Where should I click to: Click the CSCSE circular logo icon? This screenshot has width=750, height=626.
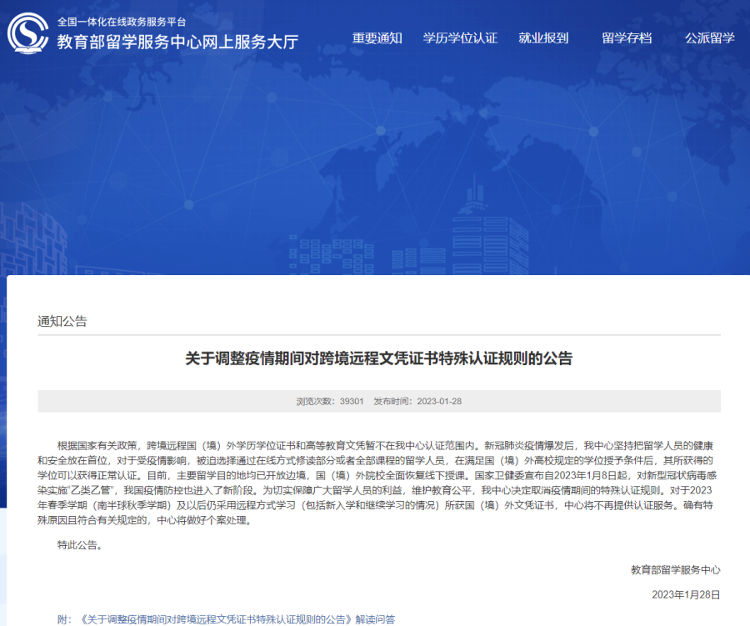click(x=28, y=33)
